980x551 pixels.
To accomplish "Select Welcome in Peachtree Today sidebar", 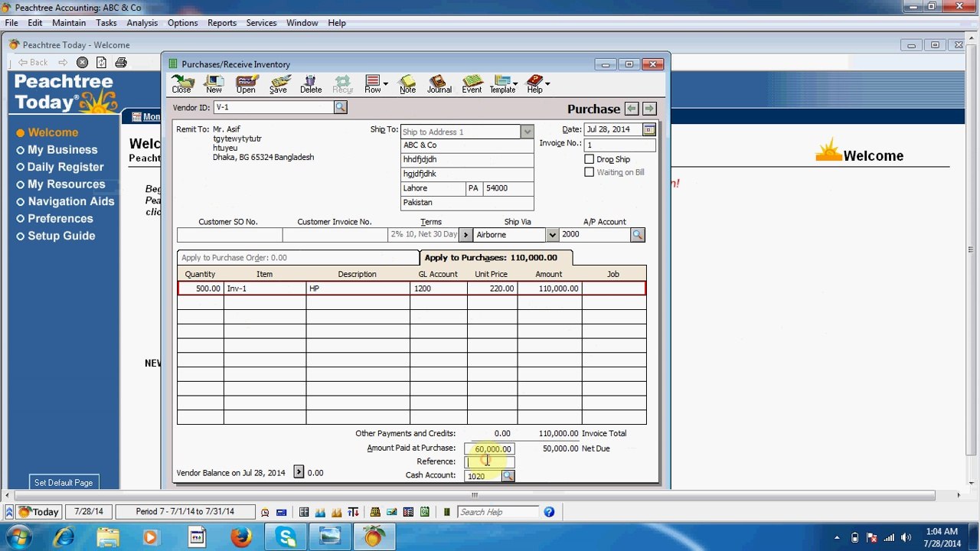I will tap(53, 132).
